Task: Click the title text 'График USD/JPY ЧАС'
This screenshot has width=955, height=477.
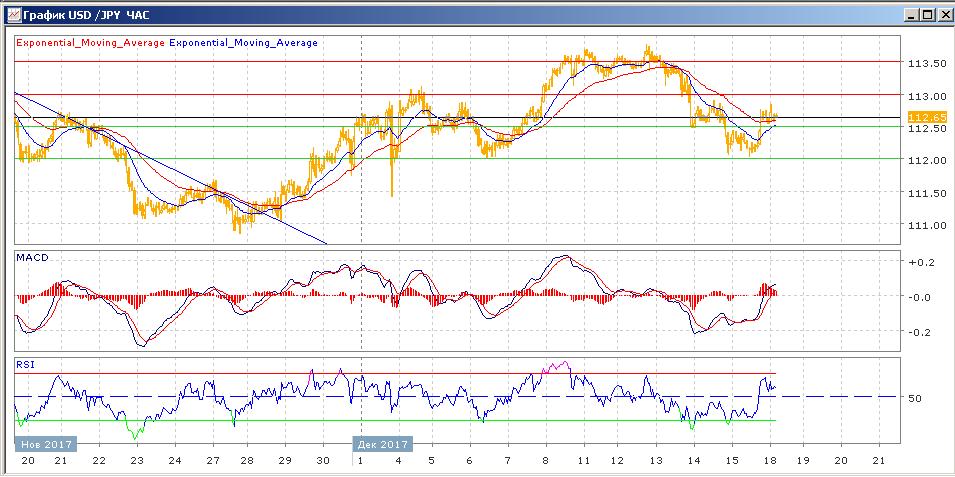Action: pyautogui.click(x=75, y=15)
